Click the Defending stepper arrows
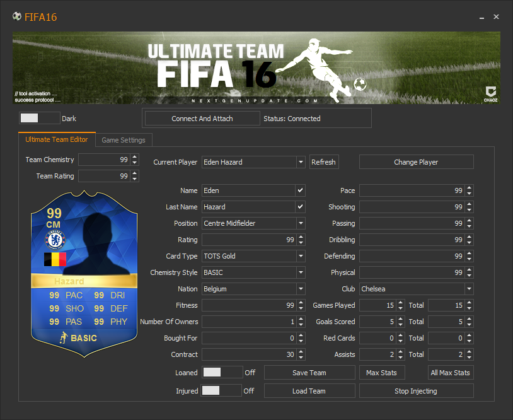 469,256
